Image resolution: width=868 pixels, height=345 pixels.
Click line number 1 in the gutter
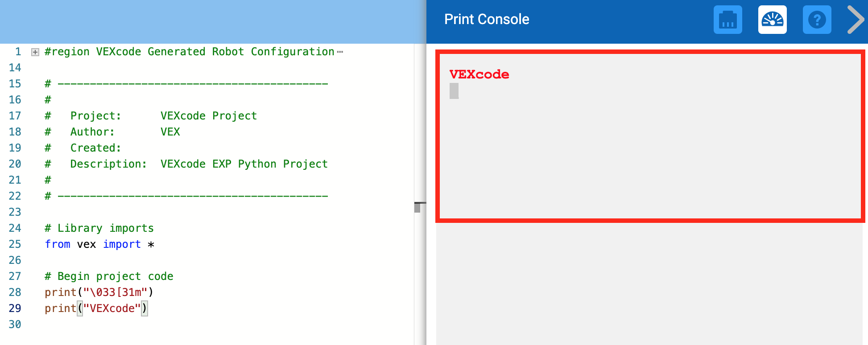point(18,52)
